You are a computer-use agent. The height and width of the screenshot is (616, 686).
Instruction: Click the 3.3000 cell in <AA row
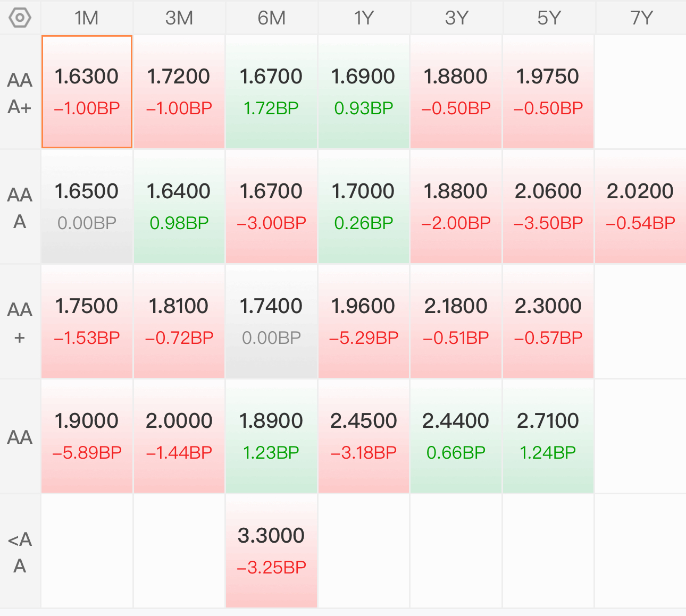coord(271,551)
